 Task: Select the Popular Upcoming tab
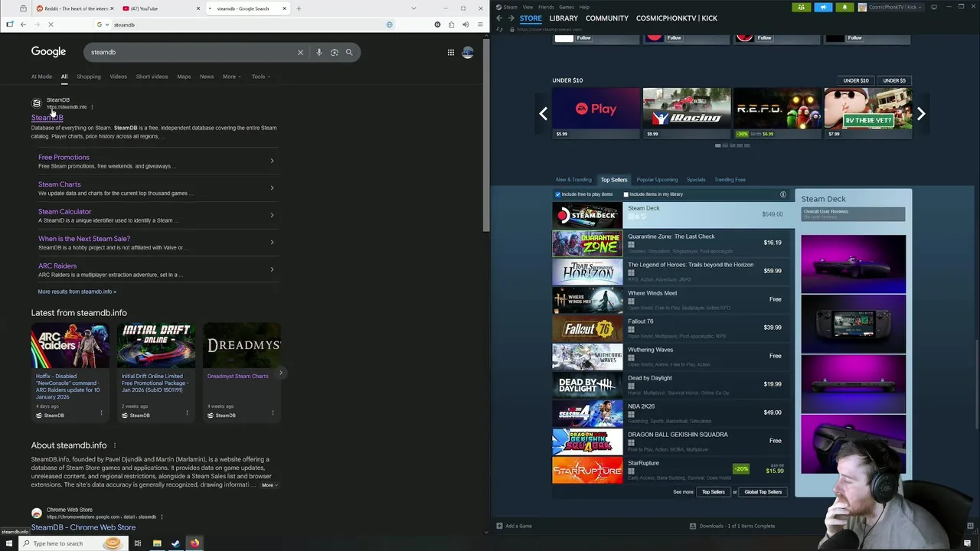coord(657,180)
